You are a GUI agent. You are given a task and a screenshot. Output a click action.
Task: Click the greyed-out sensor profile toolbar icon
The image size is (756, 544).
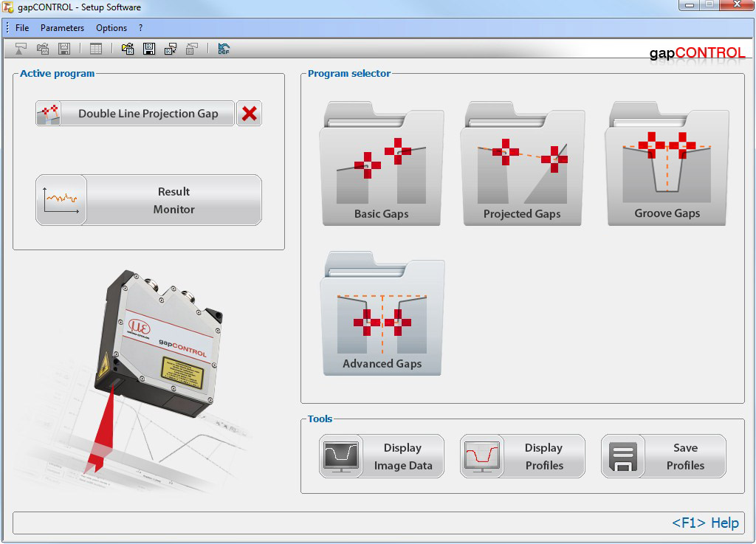pos(21,49)
